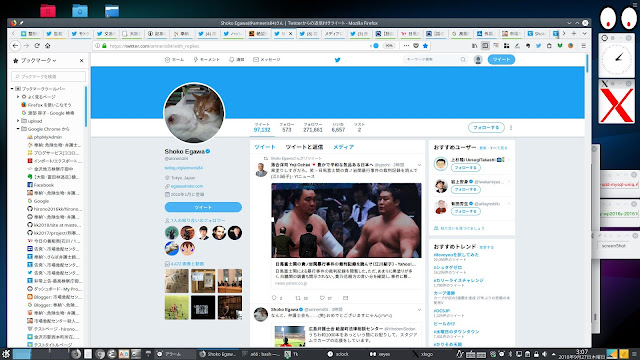Open the red desktop folder icon

tap(48, 11)
